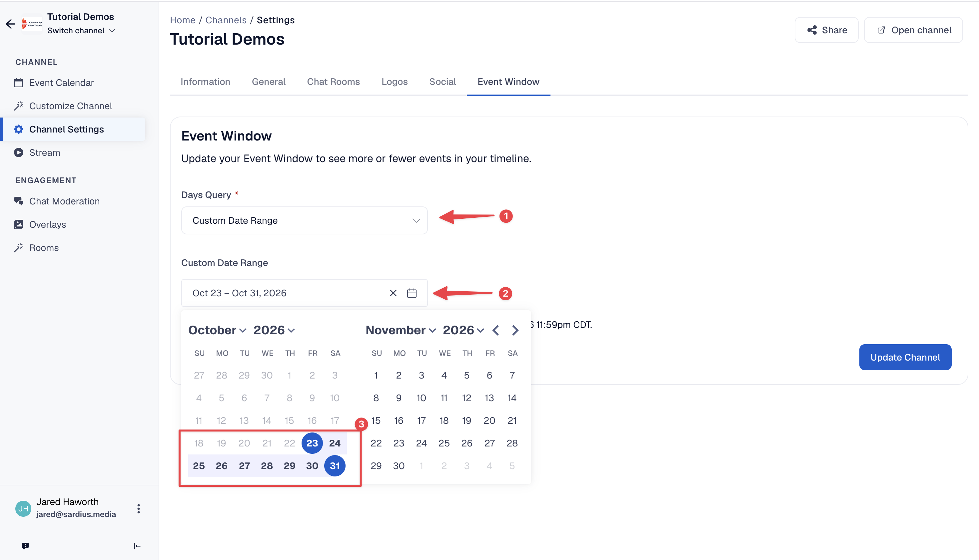
Task: Select October 23 in the calendar
Action: coord(312,443)
